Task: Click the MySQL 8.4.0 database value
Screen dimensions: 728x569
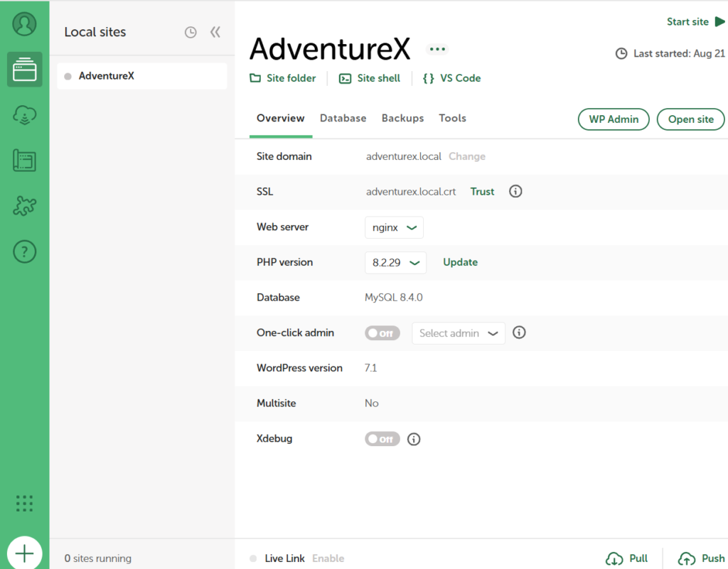Action: click(x=394, y=297)
